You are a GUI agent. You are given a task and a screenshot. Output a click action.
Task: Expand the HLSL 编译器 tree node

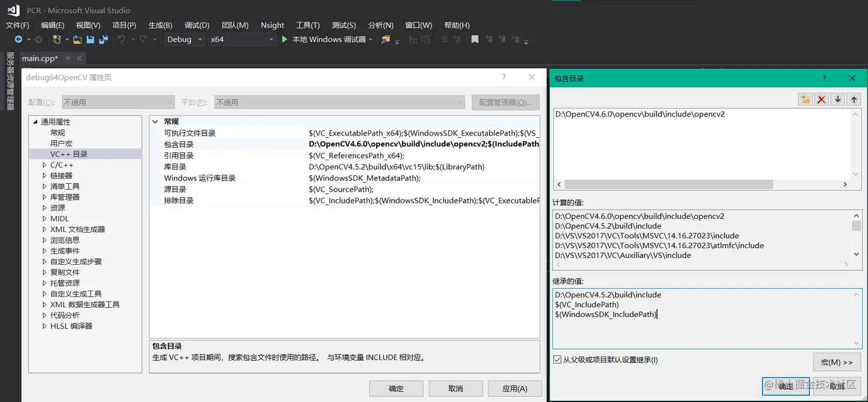(x=45, y=326)
